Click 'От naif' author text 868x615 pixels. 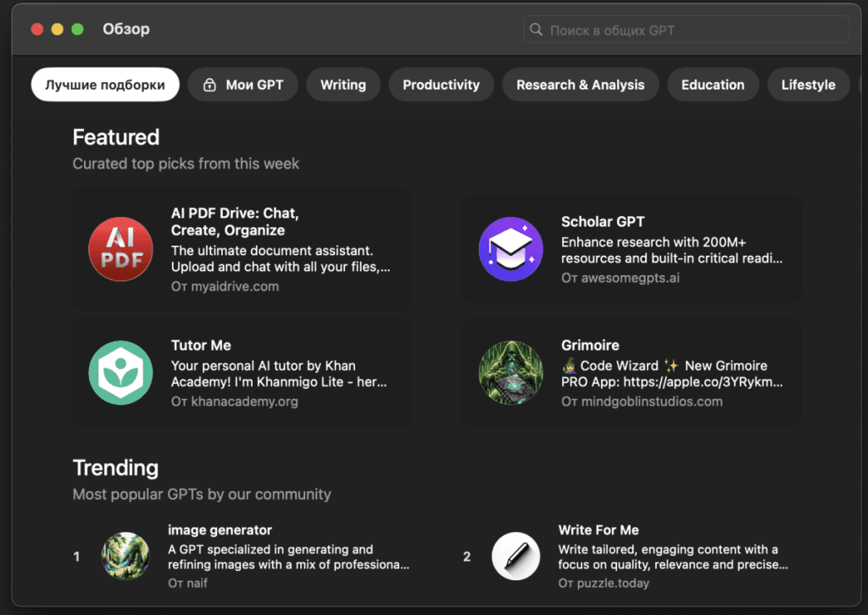point(187,583)
